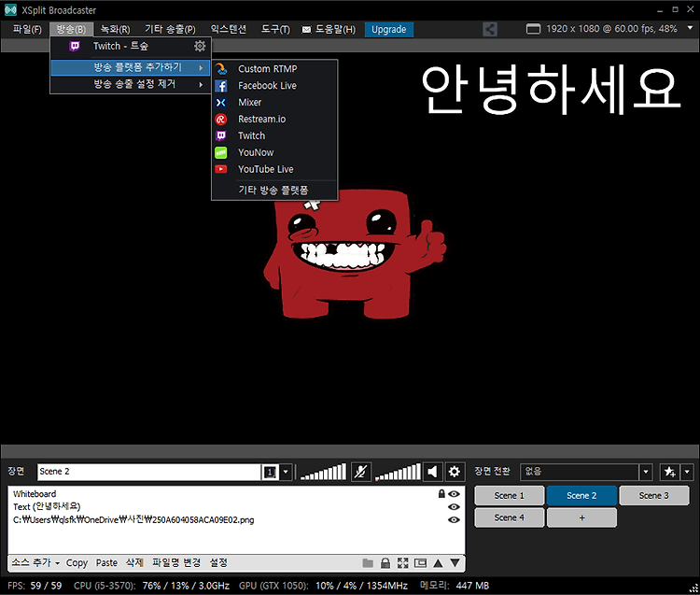This screenshot has height=595, width=700.
Task: Expand the 소스 추가 dropdown
Action: (58, 563)
